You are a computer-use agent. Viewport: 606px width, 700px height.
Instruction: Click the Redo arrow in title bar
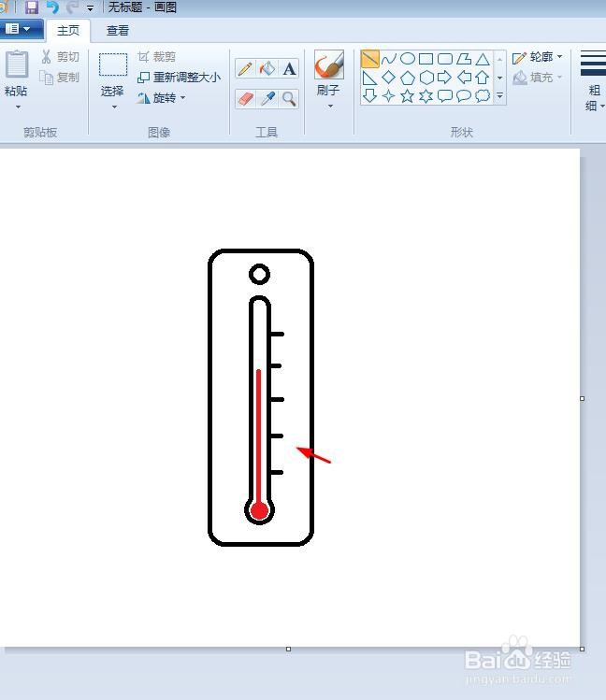72,7
